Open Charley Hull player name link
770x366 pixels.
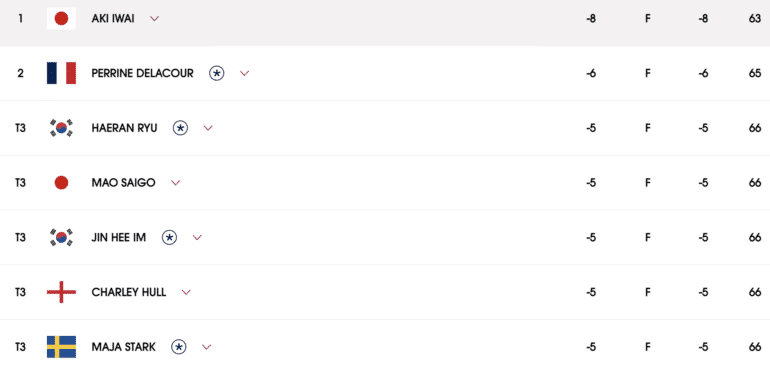pos(129,292)
